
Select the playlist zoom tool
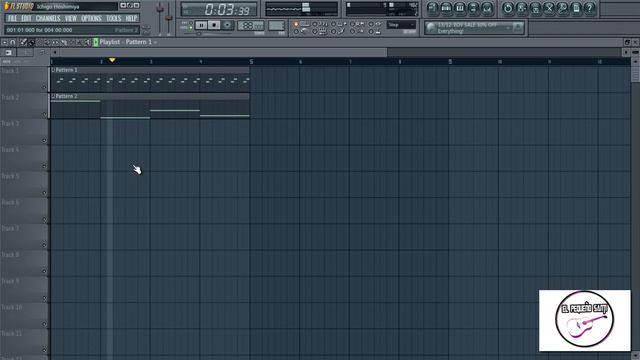coord(79,42)
